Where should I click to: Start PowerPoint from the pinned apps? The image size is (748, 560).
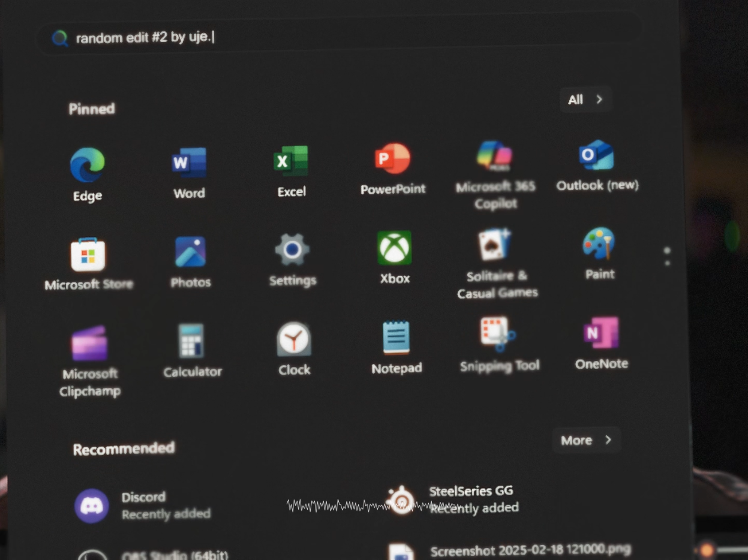[x=393, y=168]
